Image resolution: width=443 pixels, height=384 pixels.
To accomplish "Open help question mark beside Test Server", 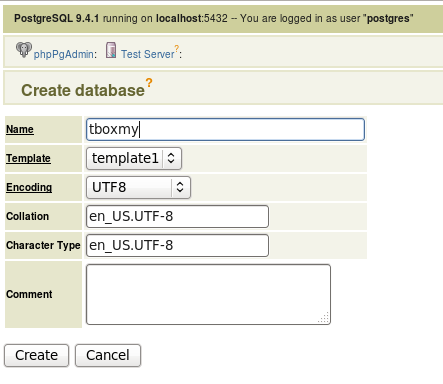I will pyautogui.click(x=177, y=49).
